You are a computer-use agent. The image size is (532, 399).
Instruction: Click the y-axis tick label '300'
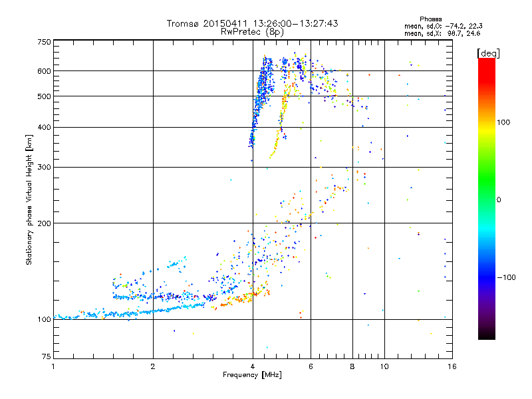(x=44, y=167)
